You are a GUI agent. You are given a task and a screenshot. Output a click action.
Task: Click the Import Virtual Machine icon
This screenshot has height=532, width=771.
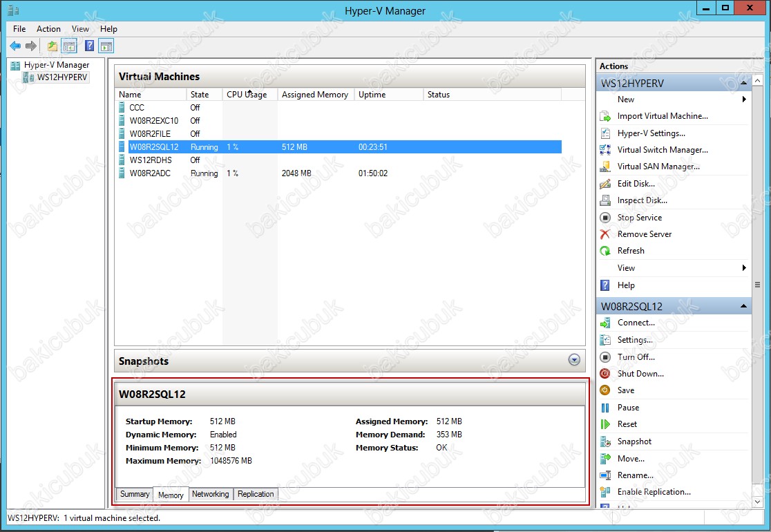click(x=605, y=117)
